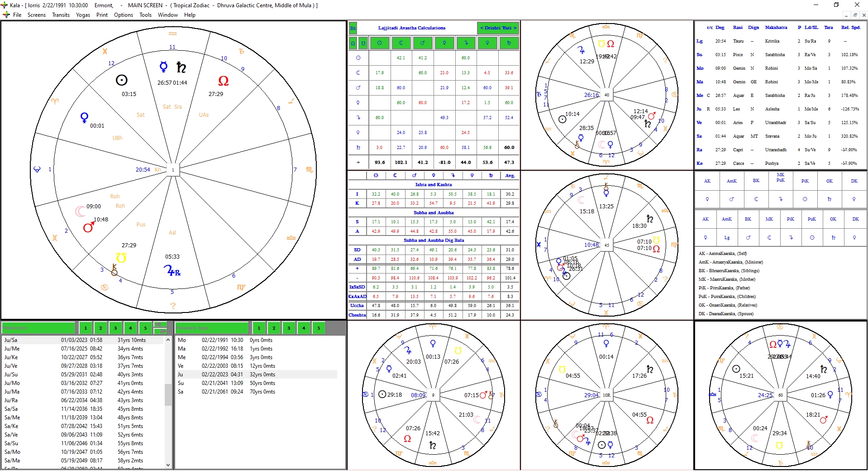
Task: Click Vimshottari level 1 button
Action: pyautogui.click(x=86, y=328)
